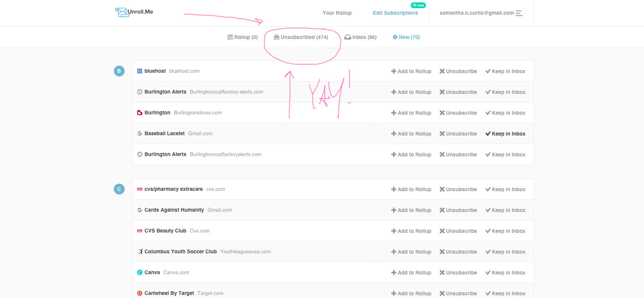
Task: Keep Burlingtoncoatfactoryalerts.com in Inbox
Action: point(505,155)
